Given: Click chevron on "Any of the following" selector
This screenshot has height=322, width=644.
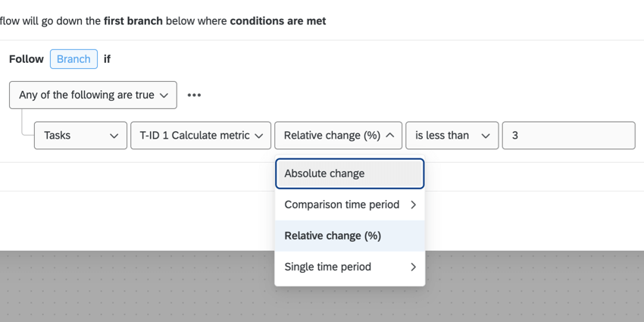Looking at the screenshot, I should point(164,95).
